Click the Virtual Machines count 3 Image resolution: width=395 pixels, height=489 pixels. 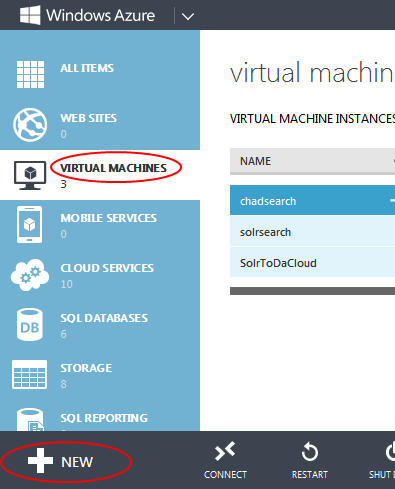coord(63,184)
